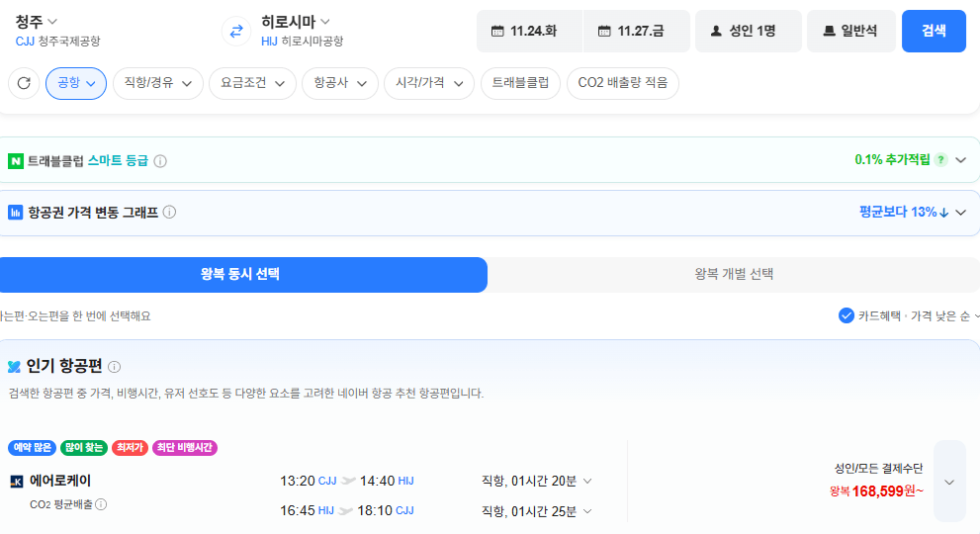The height and width of the screenshot is (534, 980).
Task: Open the 공항 filter dropdown
Action: pos(76,83)
